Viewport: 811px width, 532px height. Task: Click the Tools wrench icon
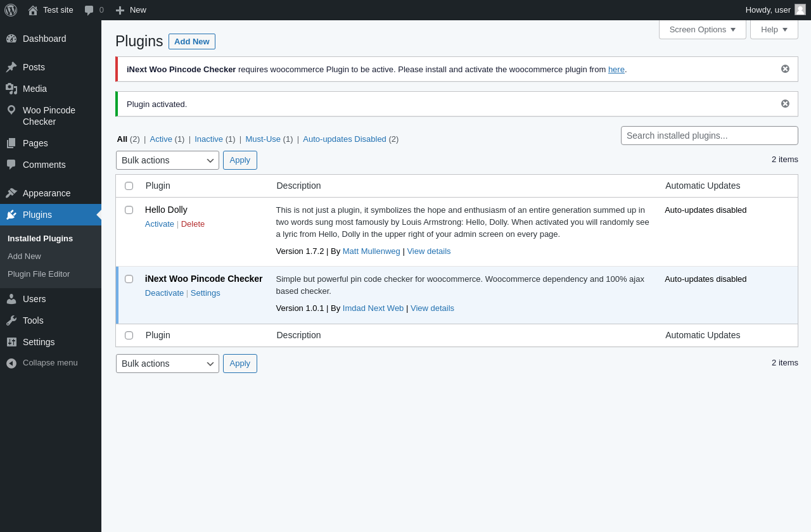(11, 320)
